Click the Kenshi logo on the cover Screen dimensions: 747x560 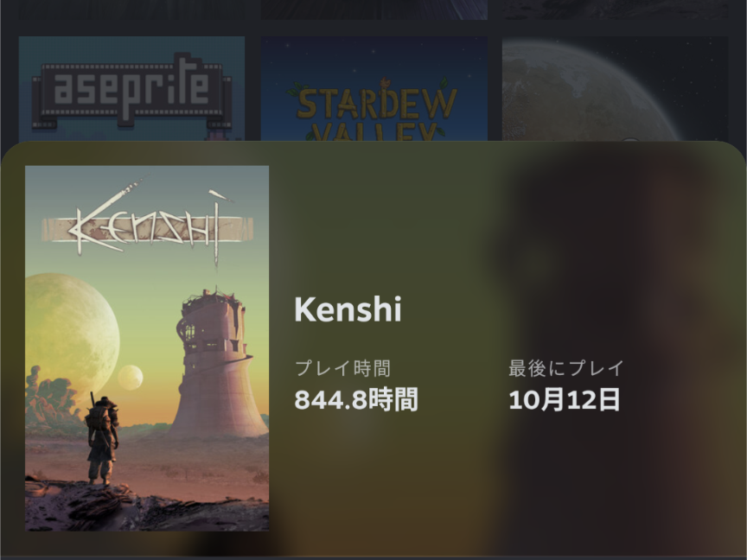[147, 225]
